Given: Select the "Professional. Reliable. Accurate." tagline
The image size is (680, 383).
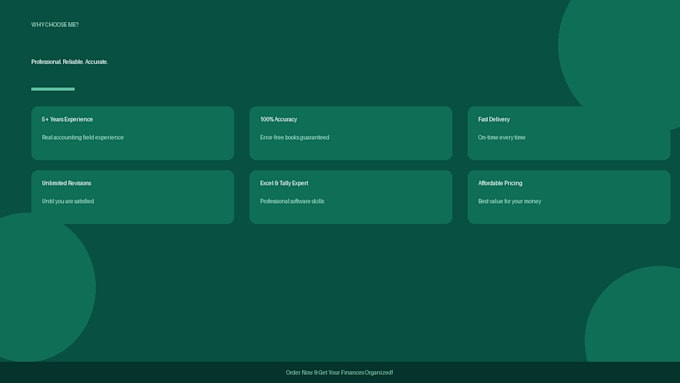Looking at the screenshot, I should click(69, 62).
